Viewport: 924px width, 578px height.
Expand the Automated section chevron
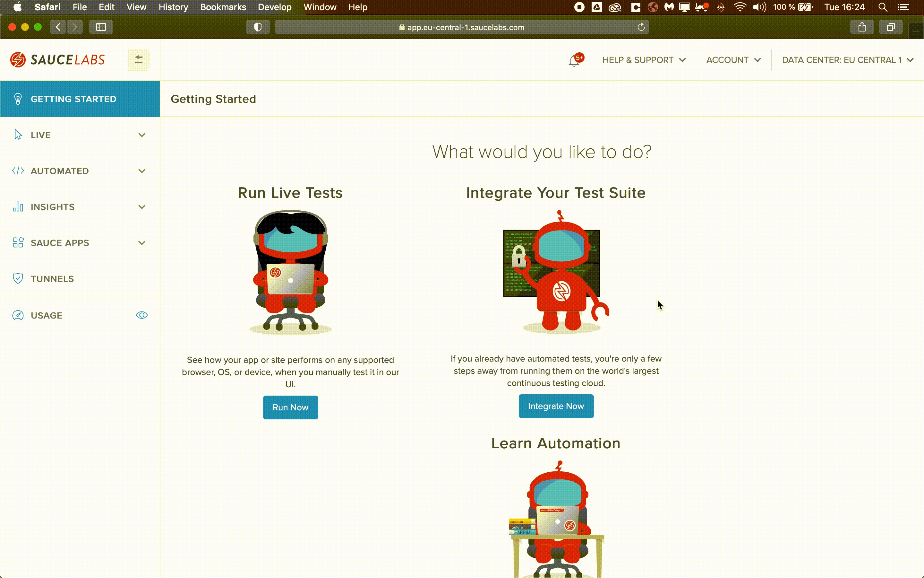[x=142, y=171]
